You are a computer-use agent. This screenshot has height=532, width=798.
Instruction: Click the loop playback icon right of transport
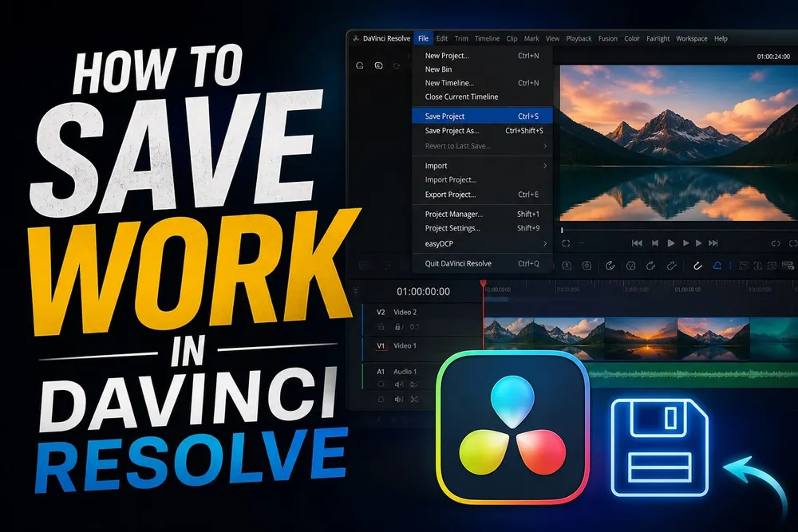click(776, 243)
